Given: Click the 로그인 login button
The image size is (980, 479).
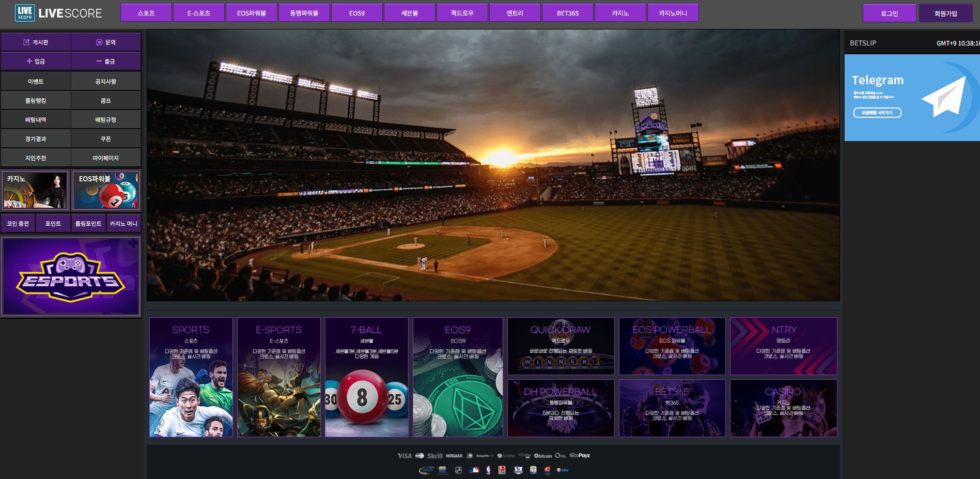Looking at the screenshot, I should [x=890, y=13].
